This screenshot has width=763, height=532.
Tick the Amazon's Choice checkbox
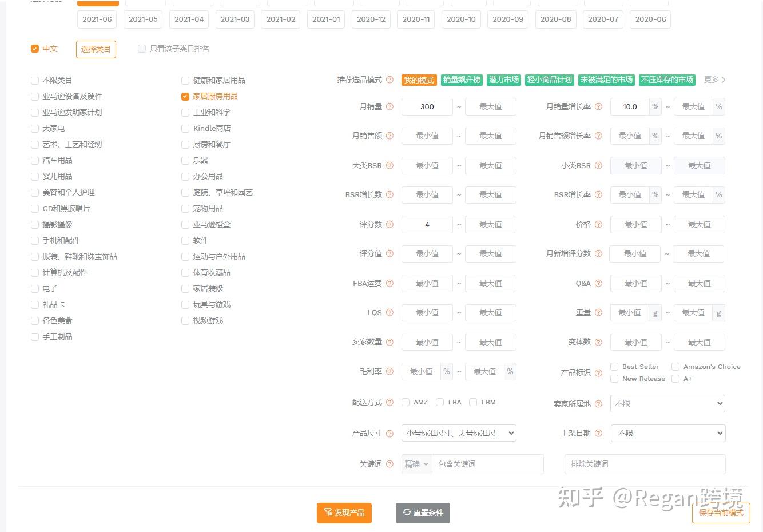[675, 367]
